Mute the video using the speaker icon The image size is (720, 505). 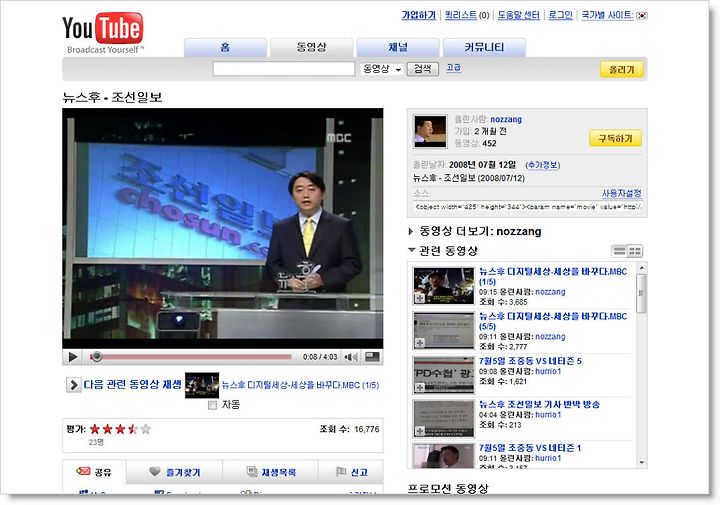pos(351,357)
